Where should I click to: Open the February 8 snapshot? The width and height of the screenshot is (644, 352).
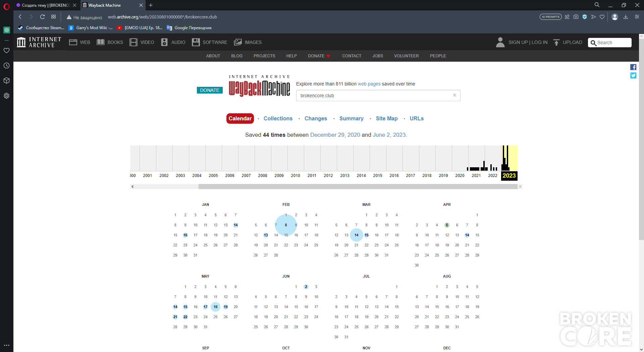[286, 225]
